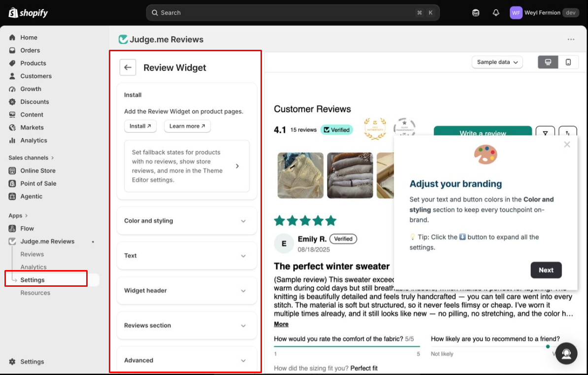The image size is (588, 375).
Task: Open the fallback states Theme Editor card
Action: (187, 166)
